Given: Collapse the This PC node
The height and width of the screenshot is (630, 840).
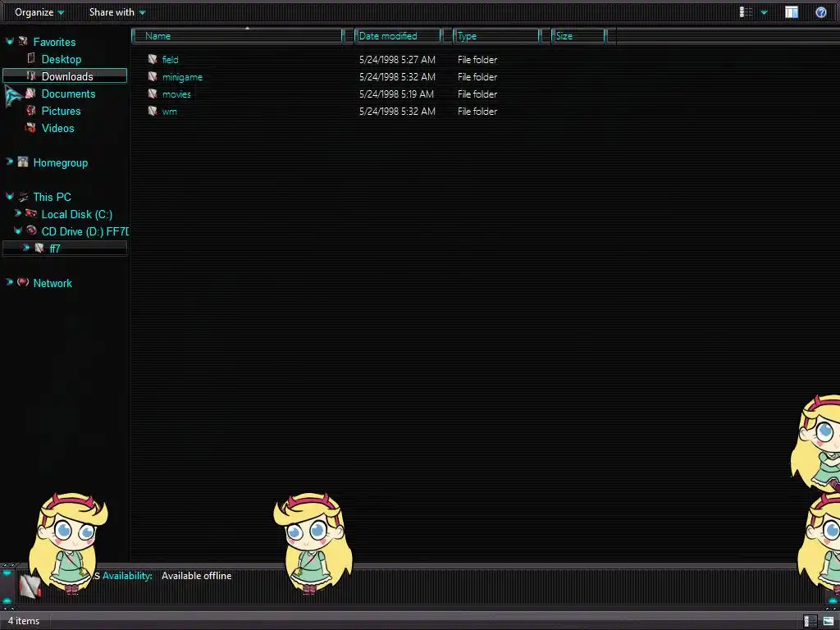Looking at the screenshot, I should click(x=9, y=196).
